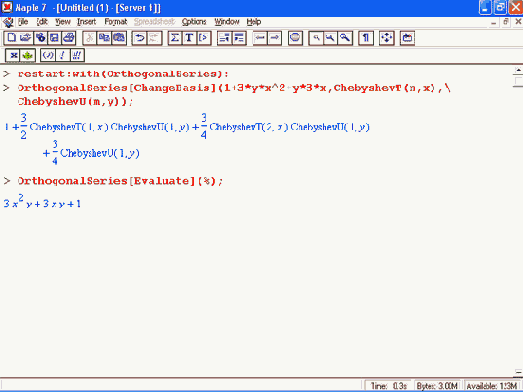The image size is (523, 392).
Task: Open the Edit menu
Action: point(42,22)
